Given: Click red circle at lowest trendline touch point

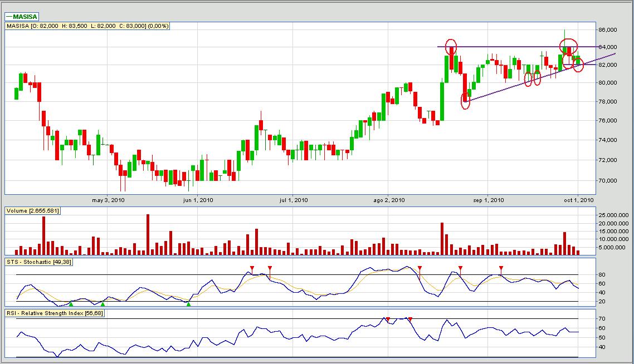Looking at the screenshot, I should click(466, 101).
